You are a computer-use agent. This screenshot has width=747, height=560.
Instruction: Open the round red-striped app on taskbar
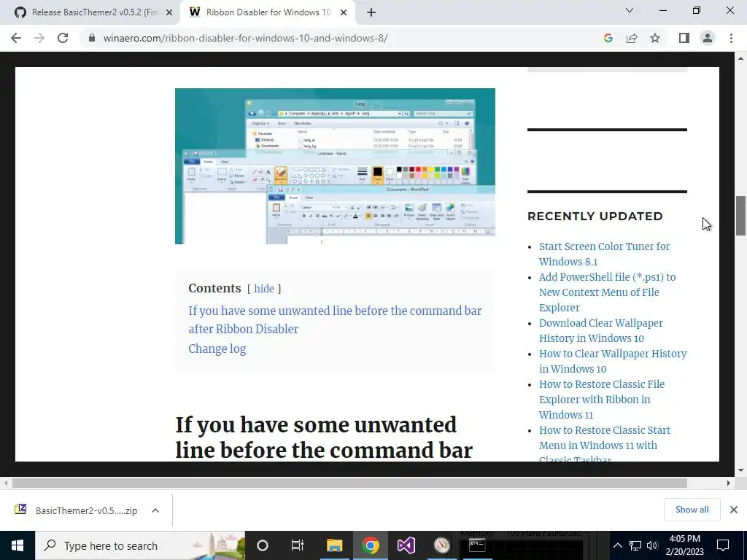tap(441, 545)
